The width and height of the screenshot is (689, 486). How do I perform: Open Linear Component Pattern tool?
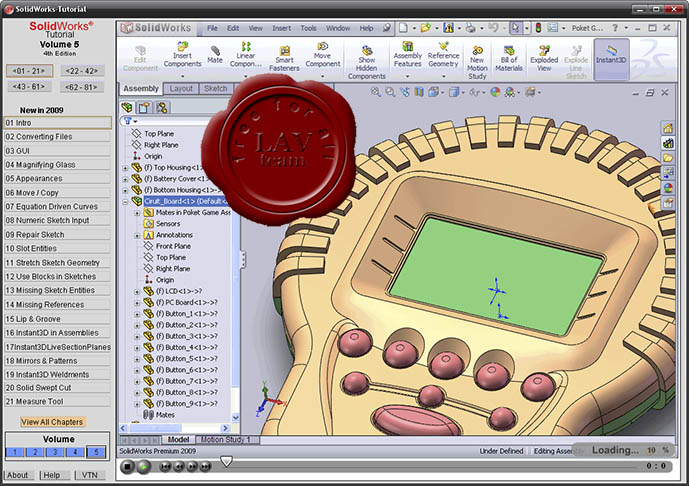[x=246, y=55]
